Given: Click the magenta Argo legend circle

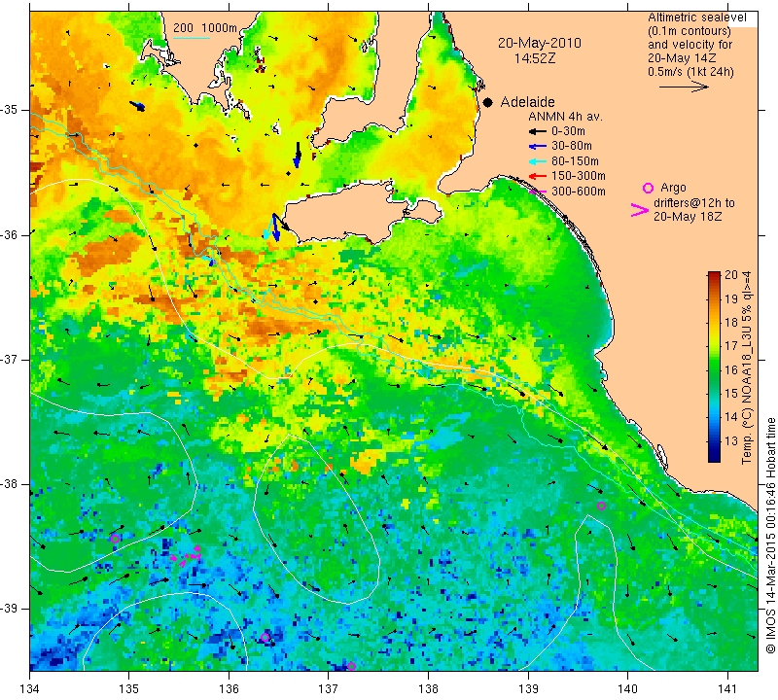Looking at the screenshot, I should tap(648, 188).
